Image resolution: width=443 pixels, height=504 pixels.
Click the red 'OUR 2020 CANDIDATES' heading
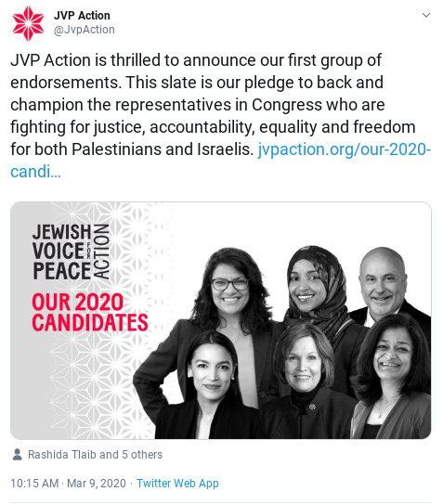click(x=90, y=312)
